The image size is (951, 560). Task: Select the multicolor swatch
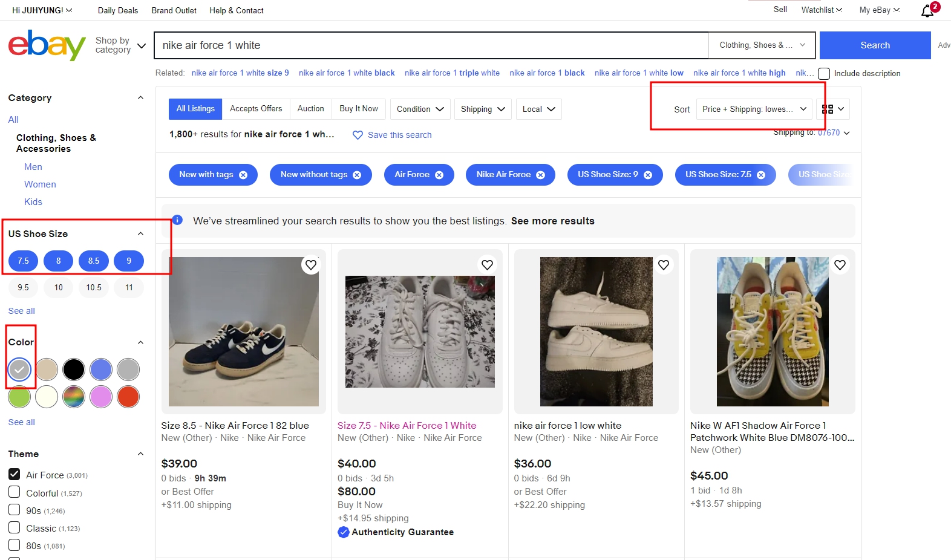(74, 397)
